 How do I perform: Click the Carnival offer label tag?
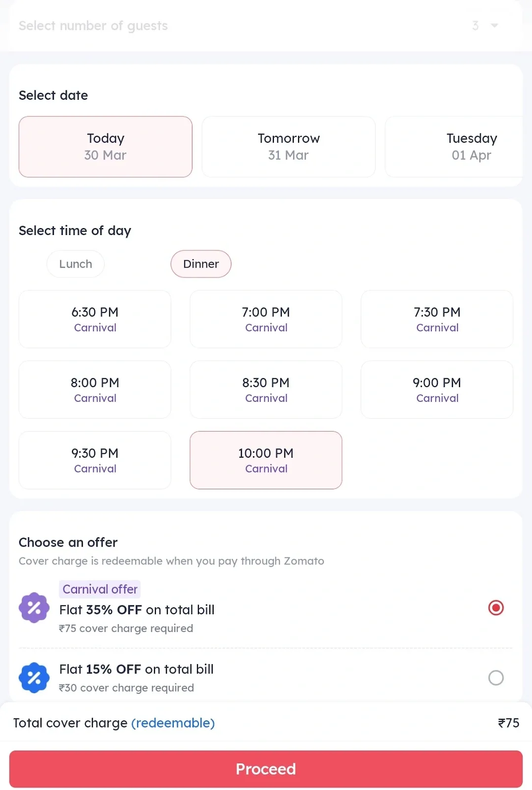99,589
